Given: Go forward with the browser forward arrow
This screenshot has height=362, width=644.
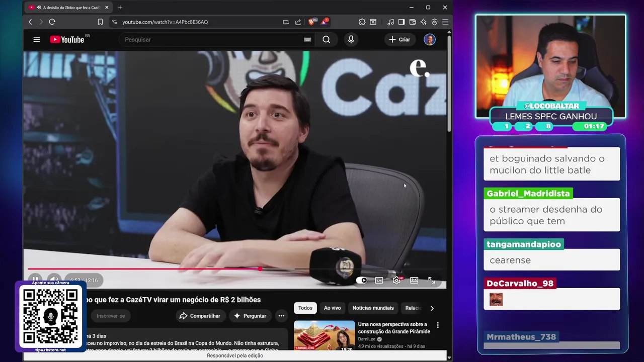Looking at the screenshot, I should pyautogui.click(x=41, y=22).
